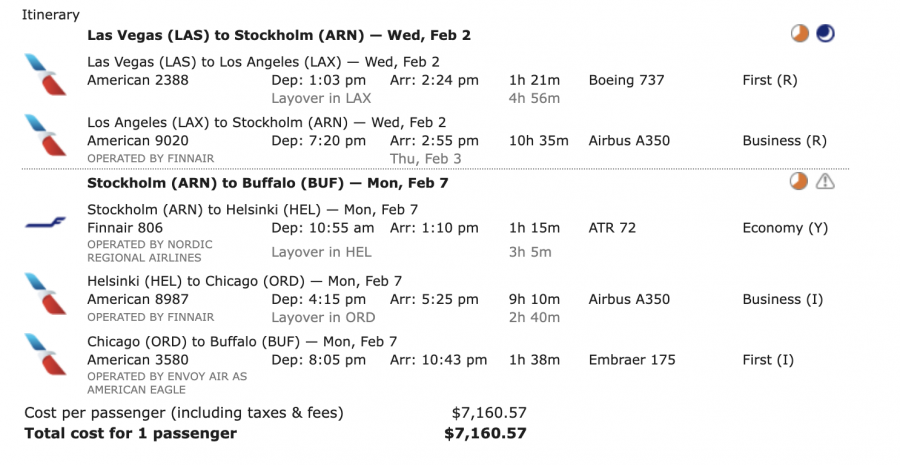Viewport: 900px width, 465px height.
Task: Click the bold total cost amount $7,160.57
Action: point(485,433)
